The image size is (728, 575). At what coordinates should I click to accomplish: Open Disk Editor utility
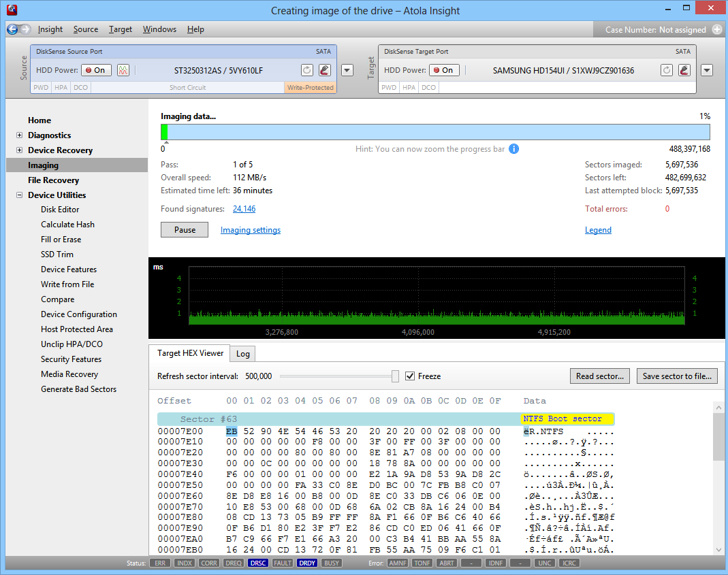tap(60, 210)
